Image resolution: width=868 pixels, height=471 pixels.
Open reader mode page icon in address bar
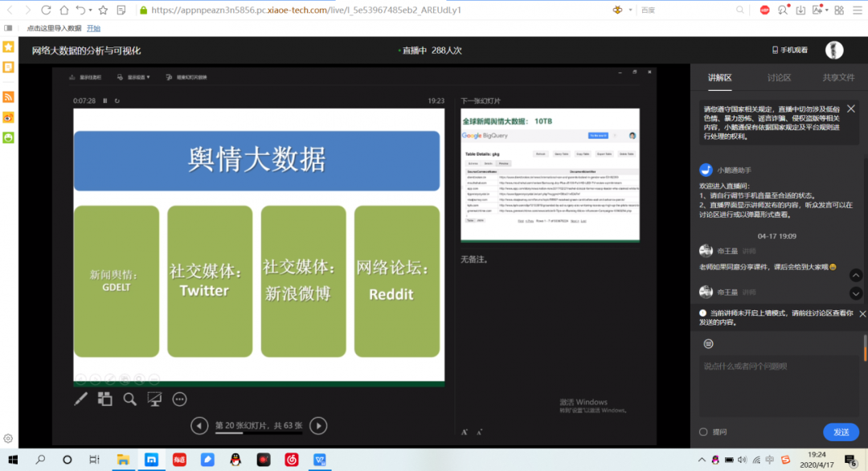point(121,10)
